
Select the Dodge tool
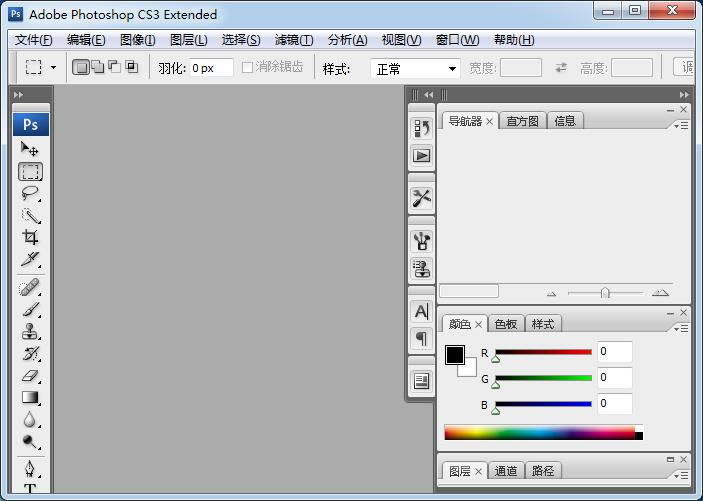coord(30,442)
